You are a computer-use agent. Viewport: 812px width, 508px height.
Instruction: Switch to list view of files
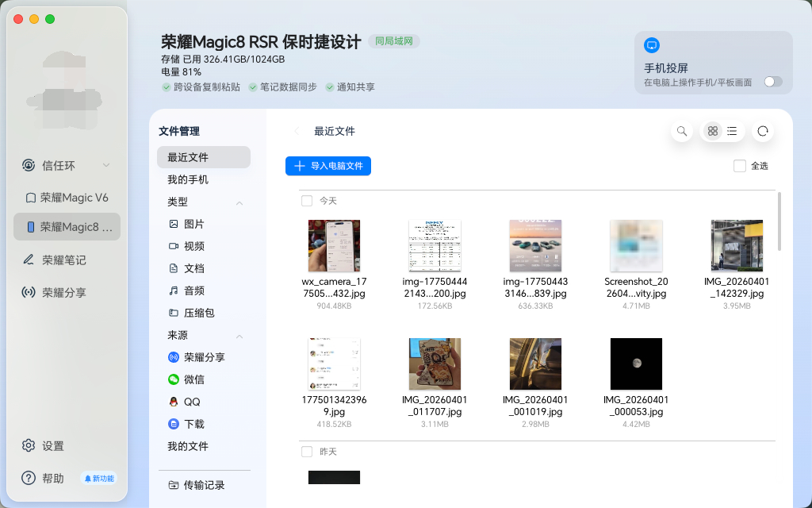[x=732, y=131]
